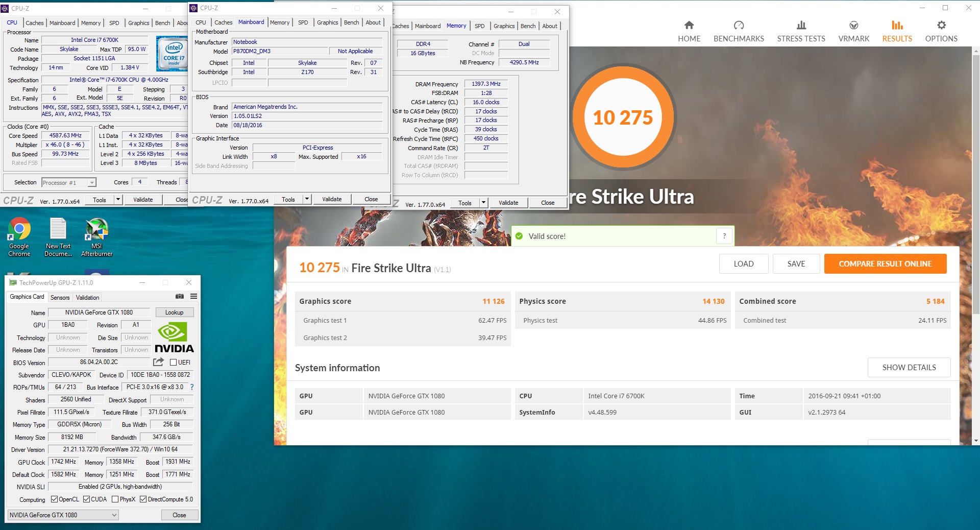Click the NVIDIA logo in GPU-Z
Screen dimensions: 980x530
tap(174, 338)
